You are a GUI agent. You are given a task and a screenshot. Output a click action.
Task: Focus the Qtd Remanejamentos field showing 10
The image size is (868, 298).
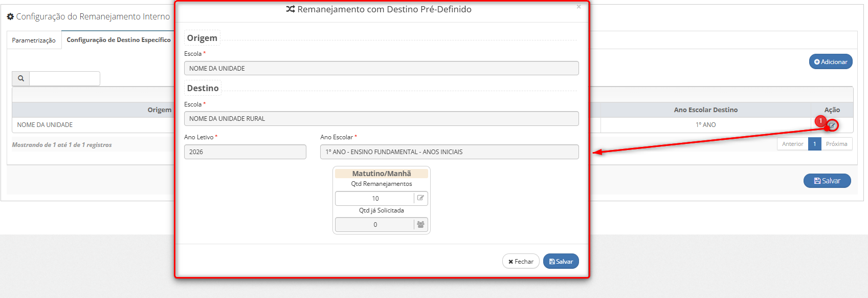point(374,198)
